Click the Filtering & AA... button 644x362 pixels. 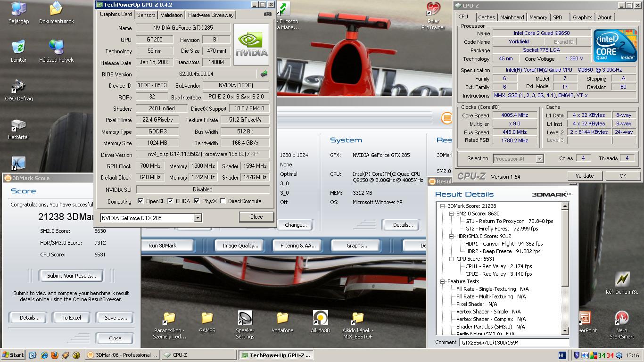click(298, 246)
